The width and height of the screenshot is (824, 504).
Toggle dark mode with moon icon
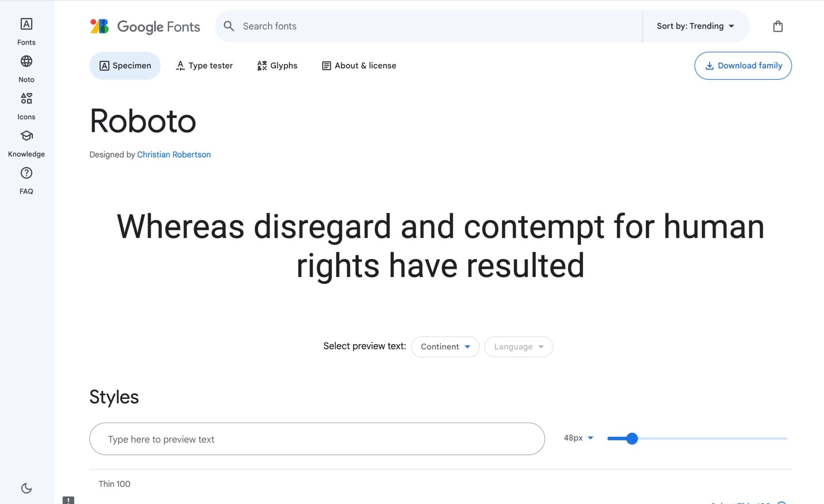pyautogui.click(x=26, y=488)
